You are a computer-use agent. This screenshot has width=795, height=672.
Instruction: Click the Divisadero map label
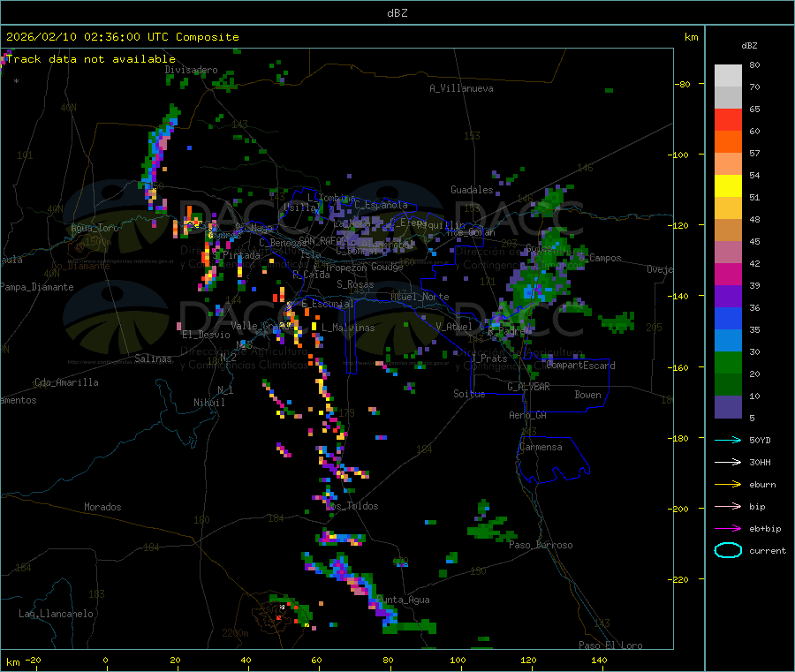191,70
